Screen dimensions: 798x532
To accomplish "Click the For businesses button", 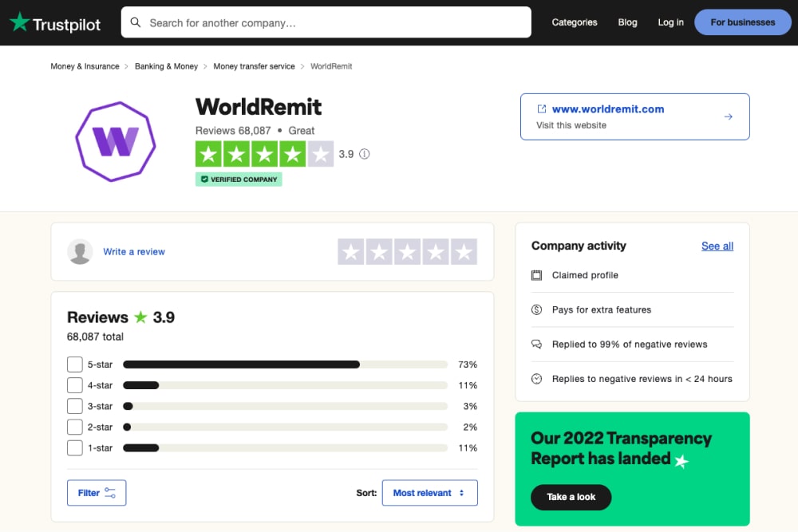I will coord(742,22).
